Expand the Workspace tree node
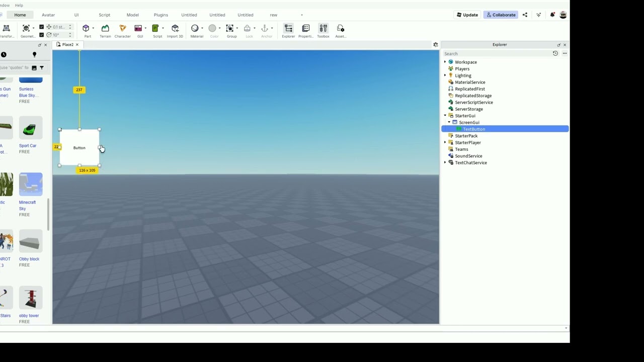Screen dimensions: 644x362 click(x=445, y=62)
